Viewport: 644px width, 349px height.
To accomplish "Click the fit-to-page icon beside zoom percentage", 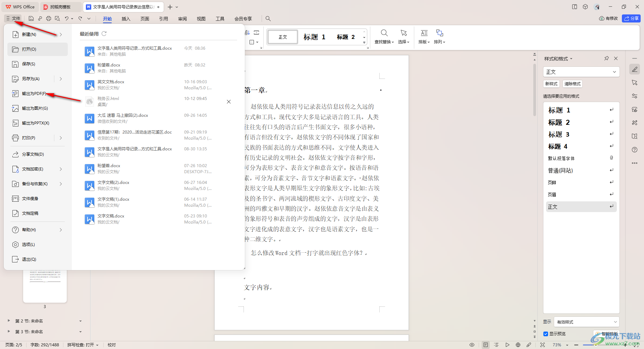I will point(542,345).
